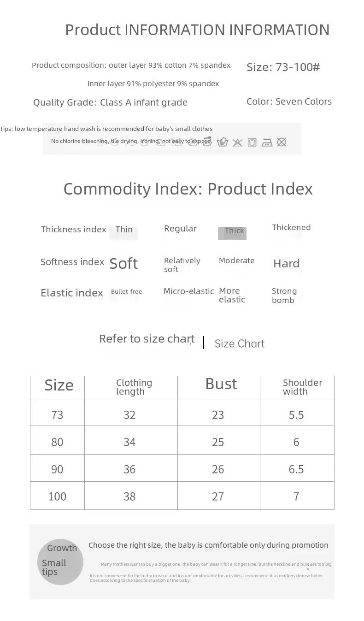Click the crossed circle no dry-clean symbol
The image size is (364, 621).
[282, 142]
